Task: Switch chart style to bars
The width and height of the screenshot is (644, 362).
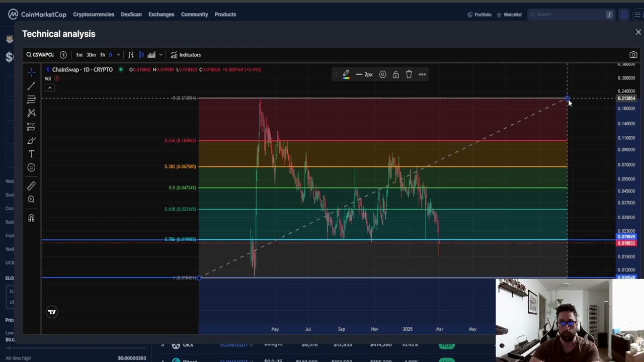Action: coord(131,55)
